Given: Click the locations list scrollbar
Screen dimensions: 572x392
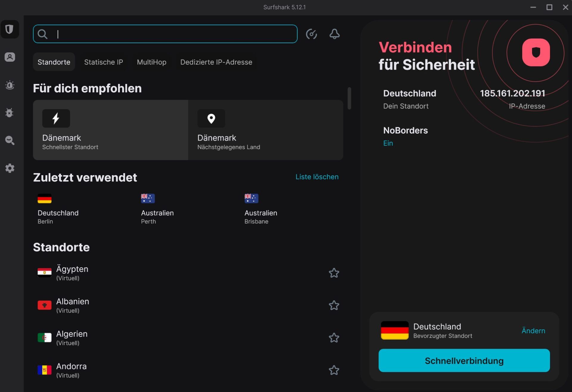Looking at the screenshot, I should (x=349, y=98).
